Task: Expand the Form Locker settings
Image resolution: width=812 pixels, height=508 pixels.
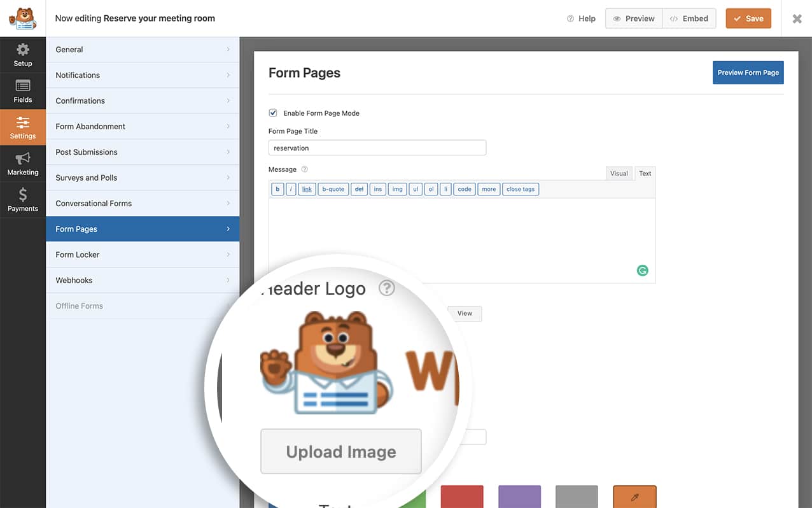Action: (x=142, y=254)
